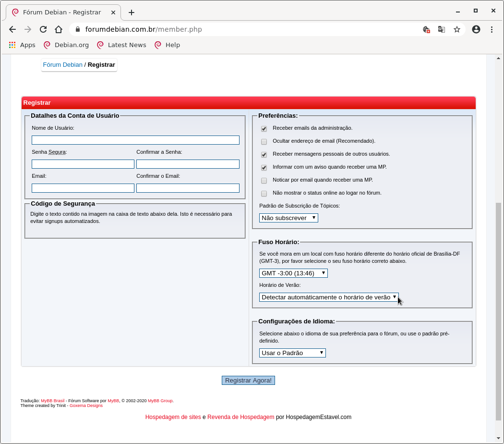
Task: Click the Registrar red header bar text
Action: 37,103
